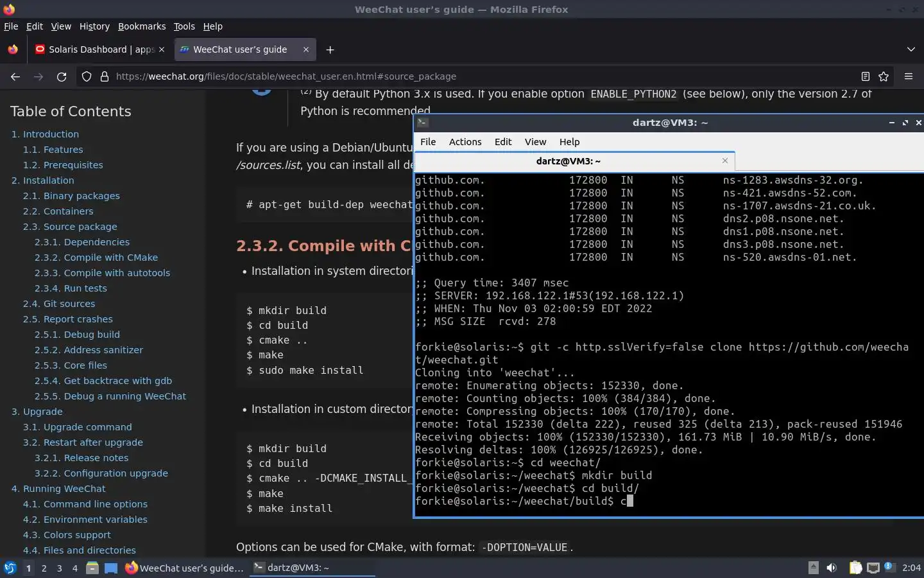The image size is (924, 578).
Task: Reload the WeeChat user's guide page
Action: 62,76
